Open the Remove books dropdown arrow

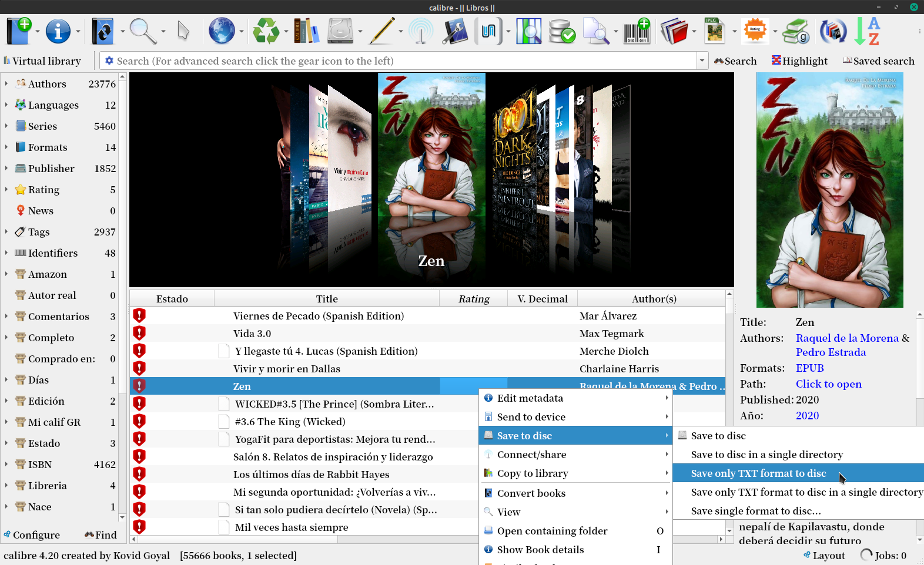point(286,32)
